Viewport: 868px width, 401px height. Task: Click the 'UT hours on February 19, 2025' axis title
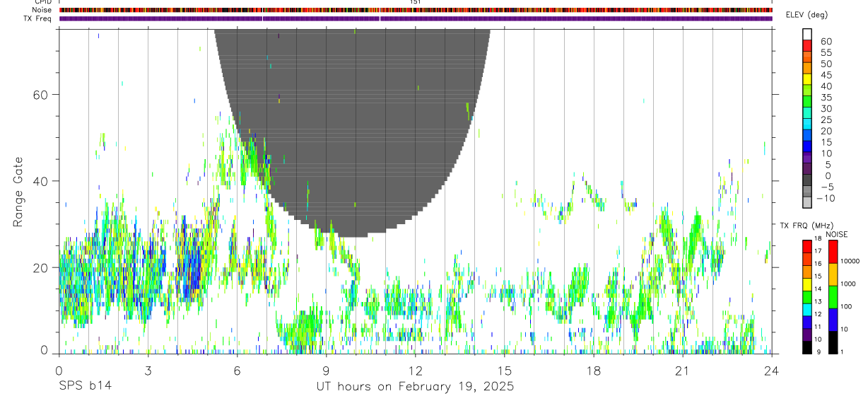tap(414, 387)
